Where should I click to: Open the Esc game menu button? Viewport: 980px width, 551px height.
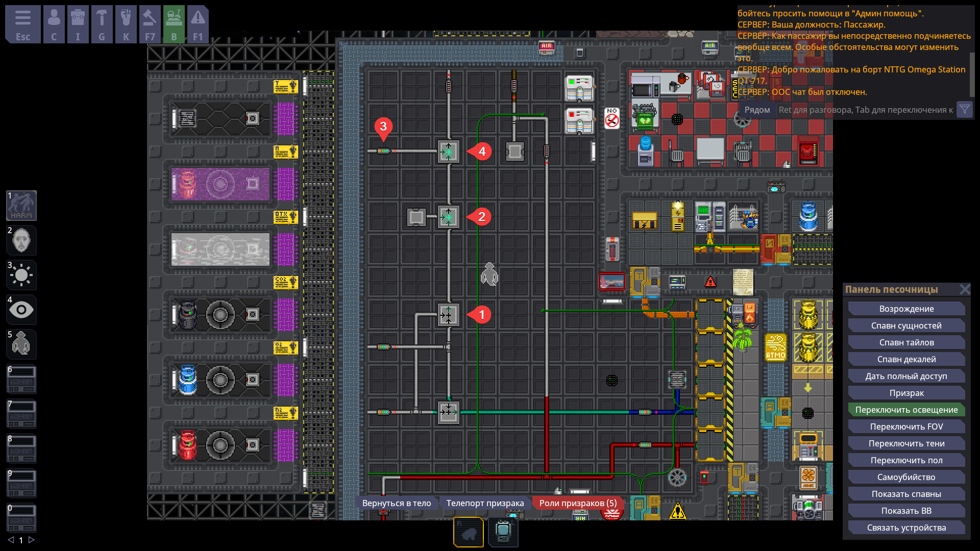click(22, 24)
